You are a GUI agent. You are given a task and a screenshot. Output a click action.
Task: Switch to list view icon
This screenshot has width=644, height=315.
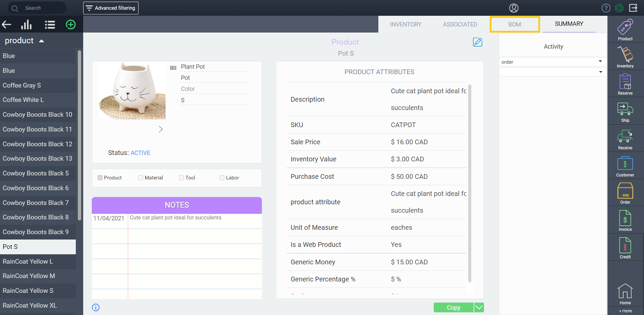point(50,24)
